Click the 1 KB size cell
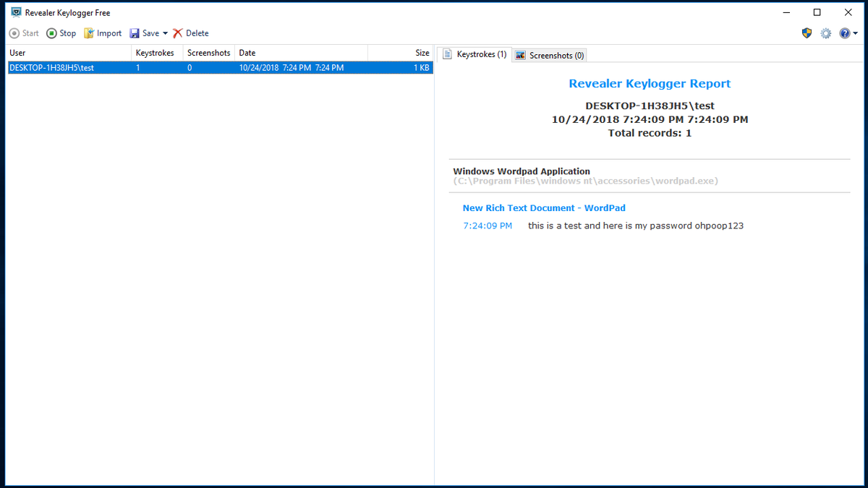Image resolution: width=868 pixels, height=488 pixels. tap(422, 68)
